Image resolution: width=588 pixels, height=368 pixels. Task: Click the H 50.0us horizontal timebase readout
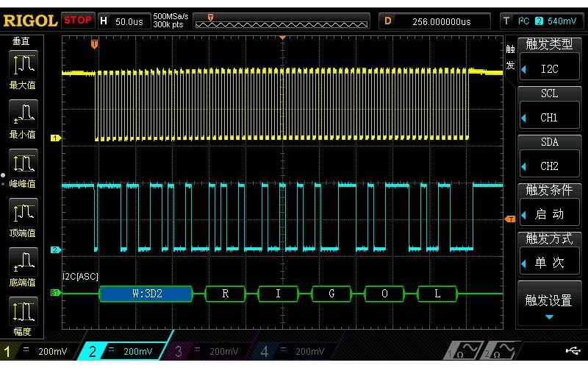(x=124, y=21)
